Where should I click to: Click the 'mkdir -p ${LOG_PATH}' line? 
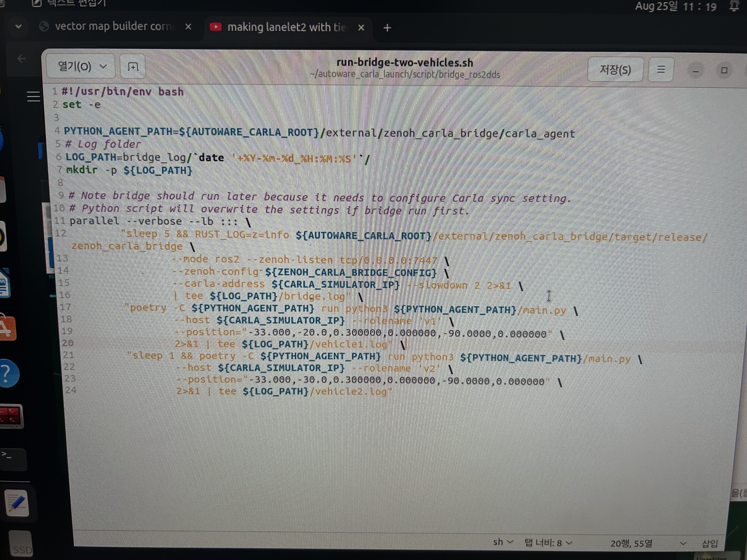[129, 170]
